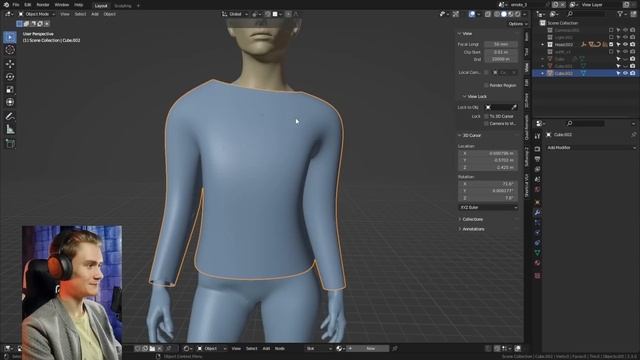
Task: Open the Modifiers wrench tab icon
Action: [538, 212]
